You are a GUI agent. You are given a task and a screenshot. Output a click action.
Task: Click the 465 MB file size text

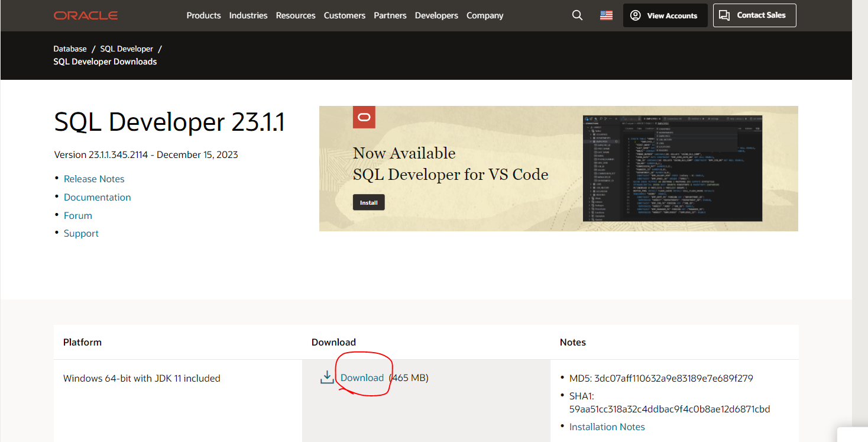[409, 378]
